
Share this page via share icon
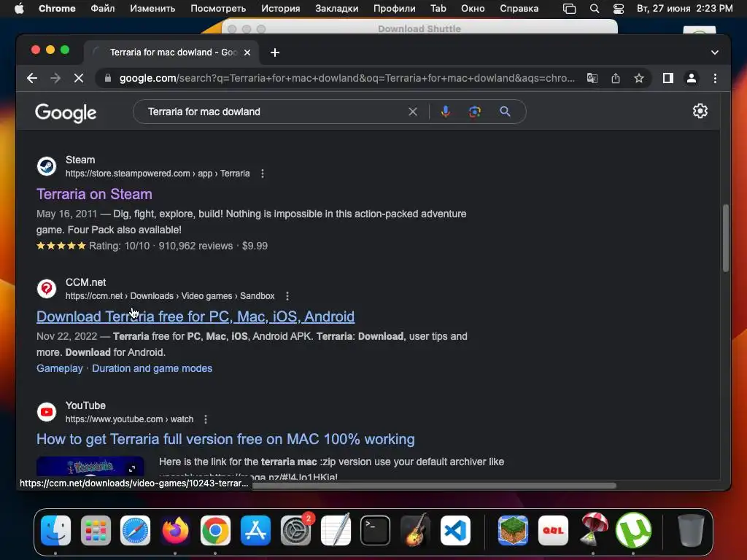tap(616, 78)
